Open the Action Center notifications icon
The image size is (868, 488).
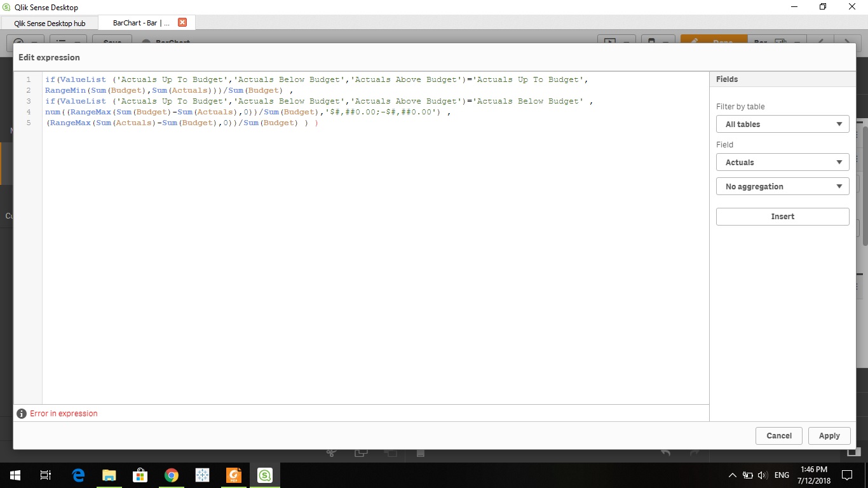846,475
